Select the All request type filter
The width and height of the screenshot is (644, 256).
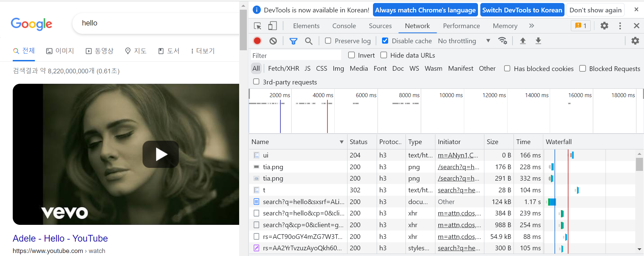coord(256,68)
